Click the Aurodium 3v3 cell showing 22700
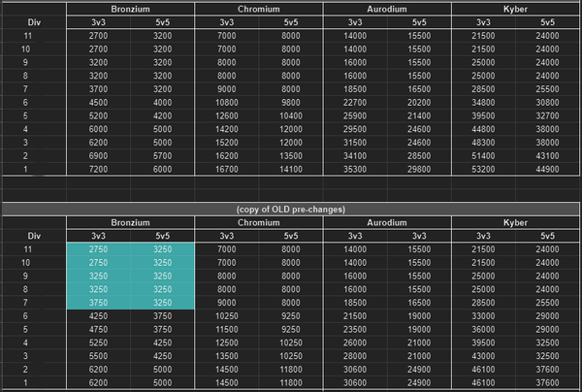This screenshot has width=582, height=392. (x=355, y=103)
